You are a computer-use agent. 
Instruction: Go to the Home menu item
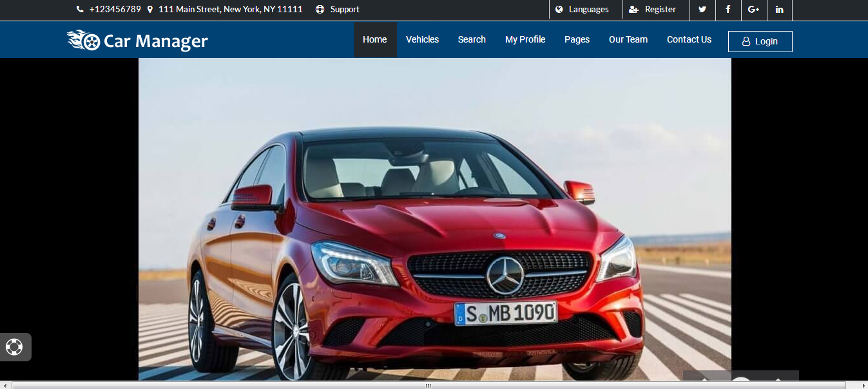(x=375, y=39)
